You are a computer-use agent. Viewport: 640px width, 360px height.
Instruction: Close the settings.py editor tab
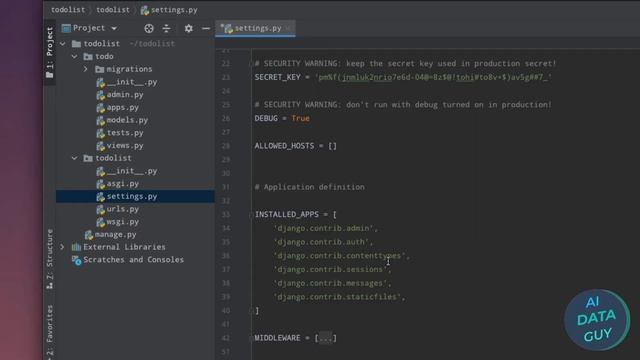tap(288, 28)
